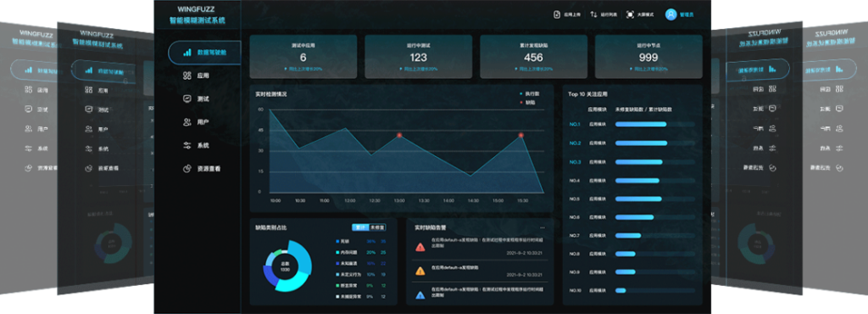Screen dimensions: 868x314
Task: Click the legend square beside 未定义行为
Action: [x=337, y=274]
